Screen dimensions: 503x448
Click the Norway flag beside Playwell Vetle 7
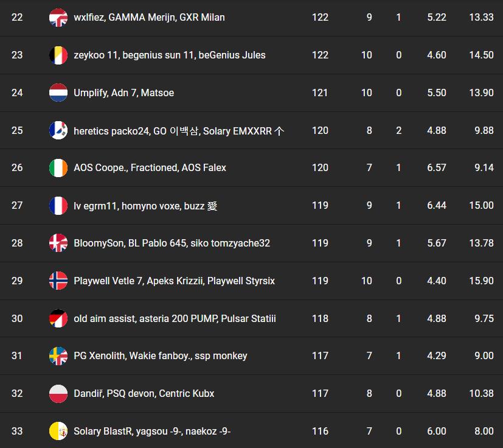58,281
